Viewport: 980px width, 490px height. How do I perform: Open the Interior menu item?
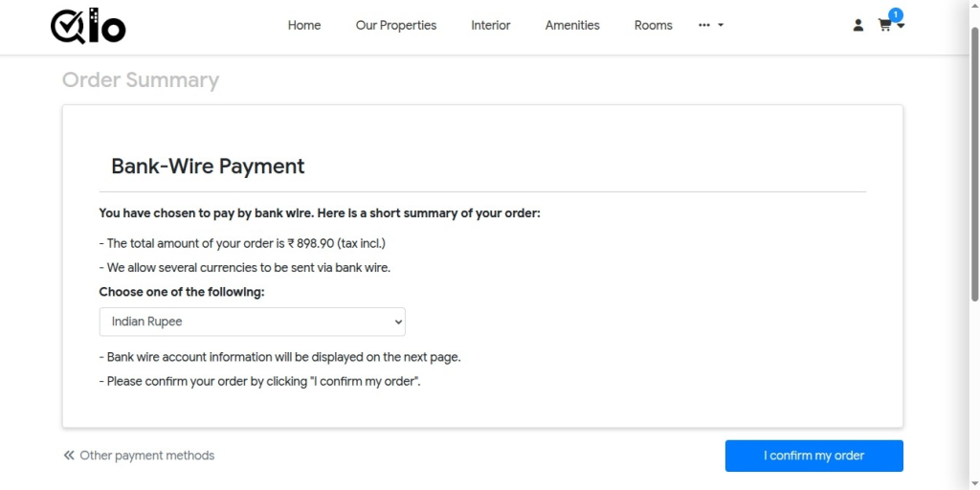coord(491,25)
